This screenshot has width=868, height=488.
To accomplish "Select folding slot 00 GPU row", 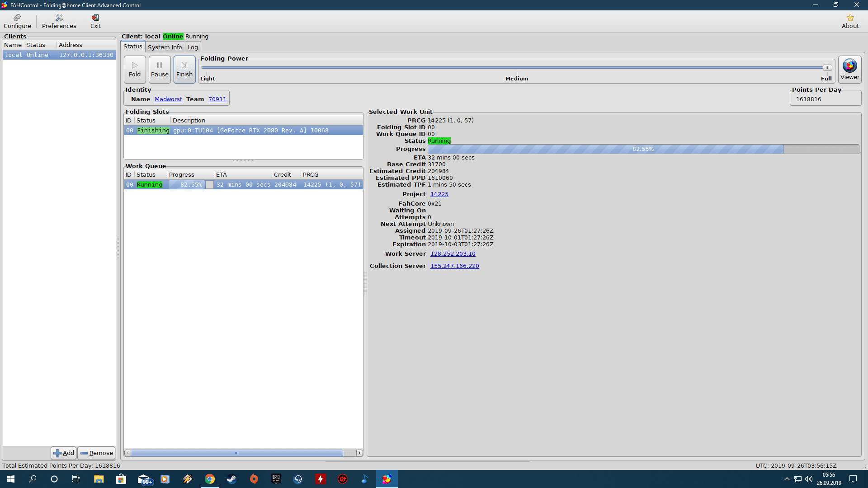I will click(243, 131).
